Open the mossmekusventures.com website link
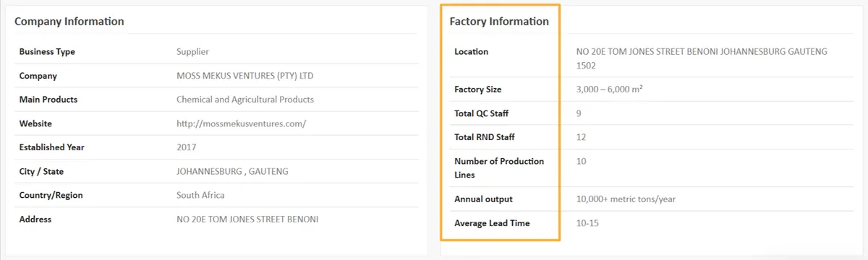The width and height of the screenshot is (868, 260). [242, 123]
